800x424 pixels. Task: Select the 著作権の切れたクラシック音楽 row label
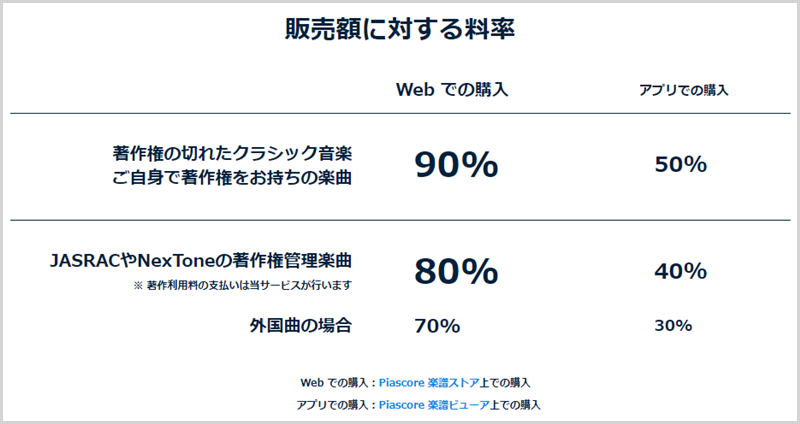coord(232,153)
